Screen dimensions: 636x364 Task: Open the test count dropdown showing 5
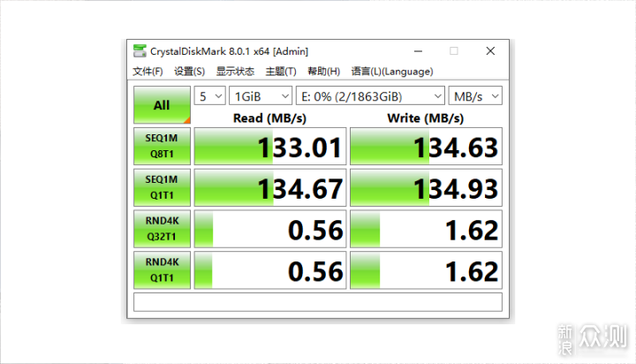tap(209, 96)
